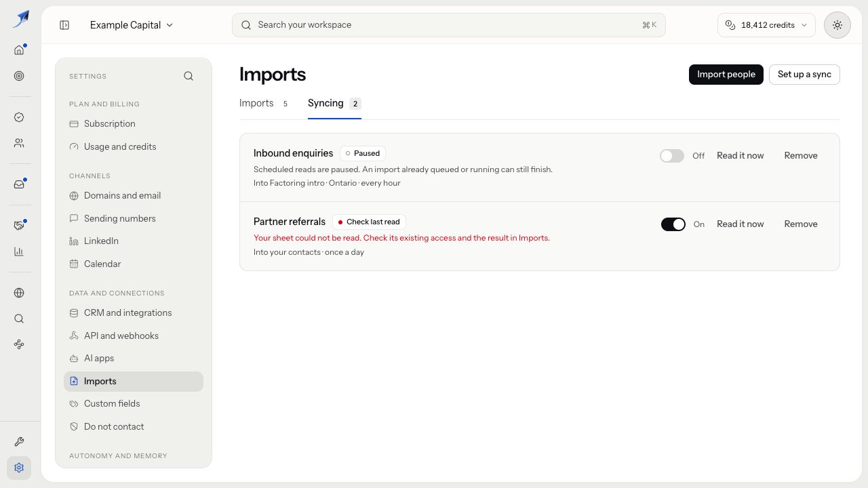
Task: Click the Check last read badge
Action: coord(369,222)
